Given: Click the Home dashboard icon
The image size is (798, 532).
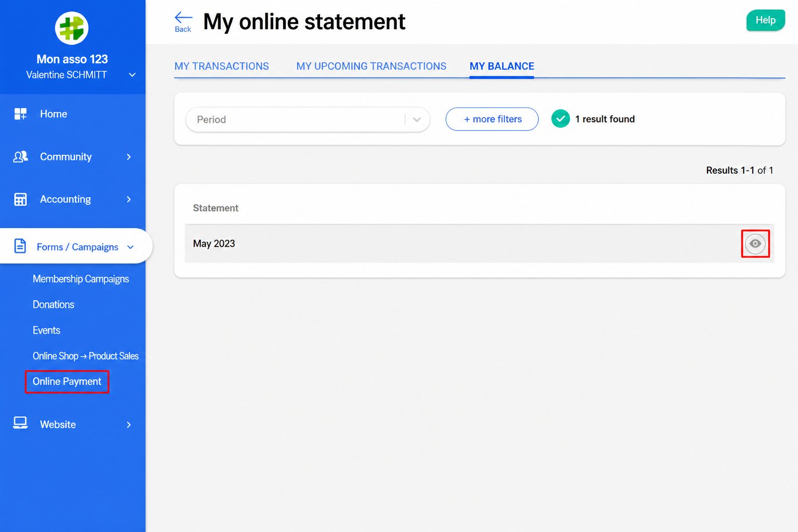Looking at the screenshot, I should click(20, 114).
